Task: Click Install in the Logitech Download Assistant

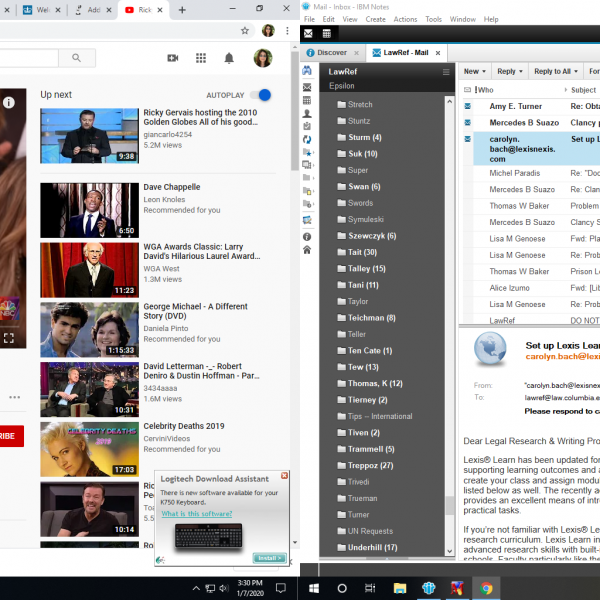Action: point(269,558)
